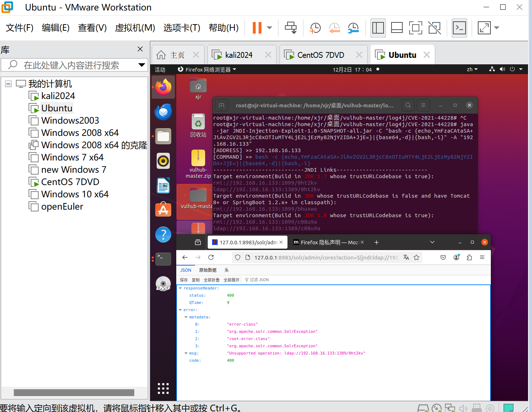This screenshot has width=532, height=412.
Task: Open the 虚拟机(M) menu
Action: pyautogui.click(x=135, y=28)
